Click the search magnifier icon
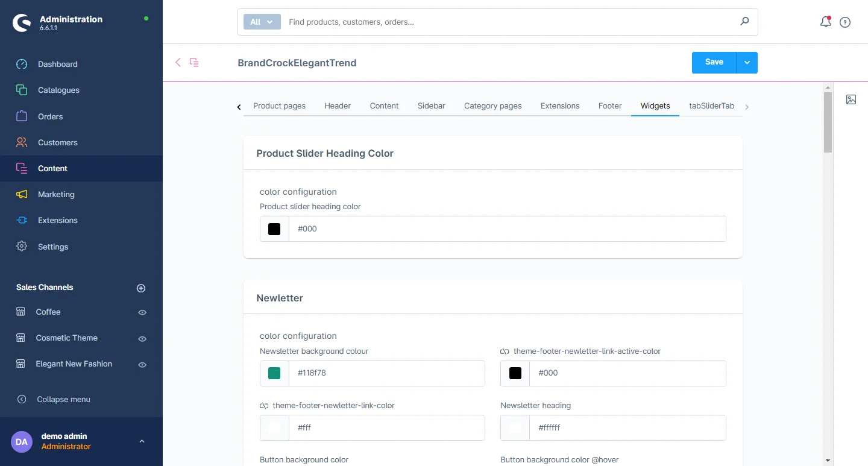 [744, 22]
